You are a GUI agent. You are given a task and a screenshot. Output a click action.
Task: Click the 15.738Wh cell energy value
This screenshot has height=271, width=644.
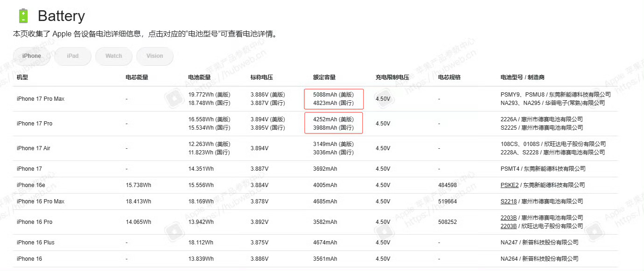tap(138, 185)
